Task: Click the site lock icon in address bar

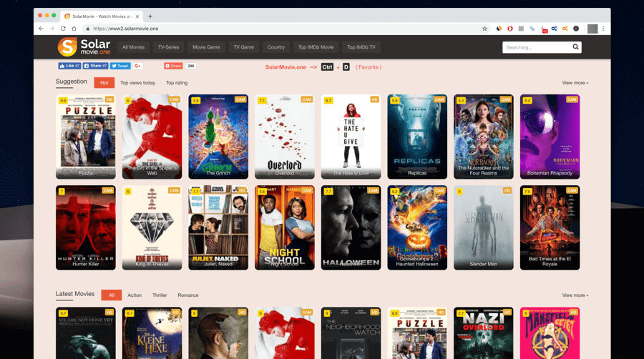Action: coord(87,29)
